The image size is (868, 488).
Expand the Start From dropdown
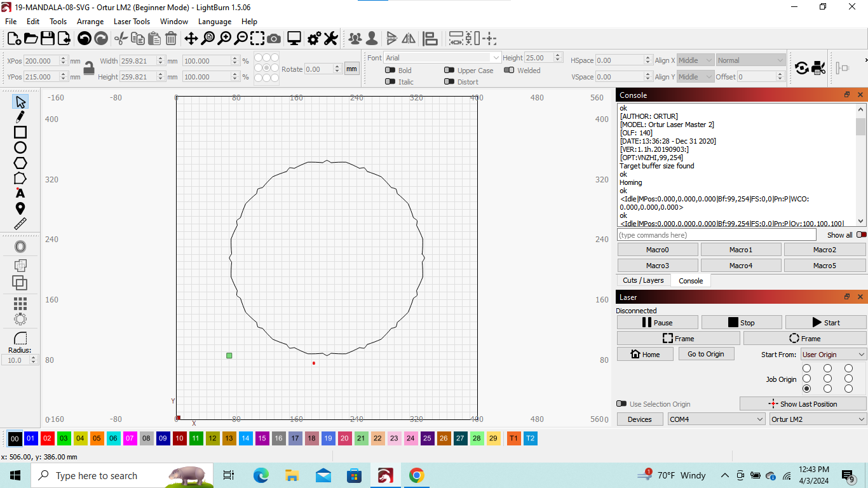pos(833,355)
